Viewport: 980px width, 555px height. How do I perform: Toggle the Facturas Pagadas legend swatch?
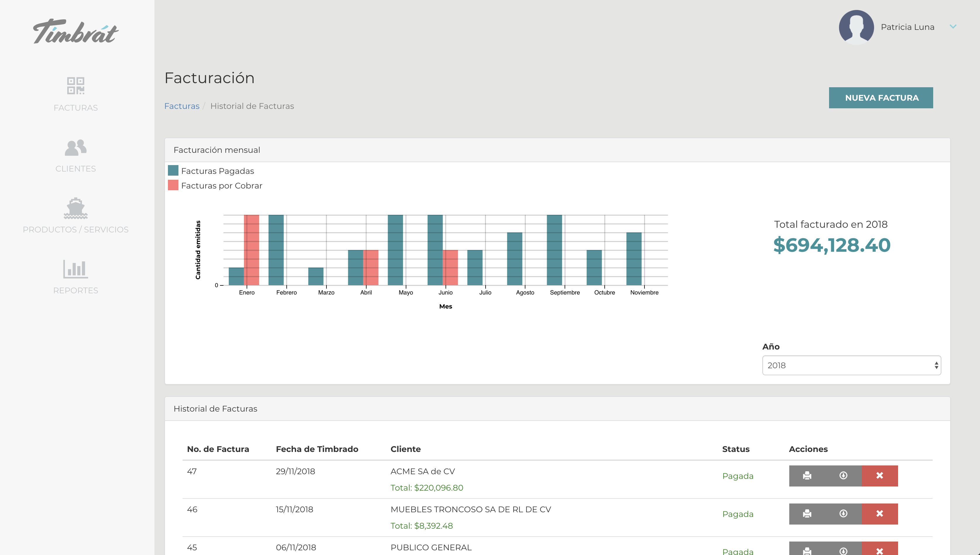(173, 170)
